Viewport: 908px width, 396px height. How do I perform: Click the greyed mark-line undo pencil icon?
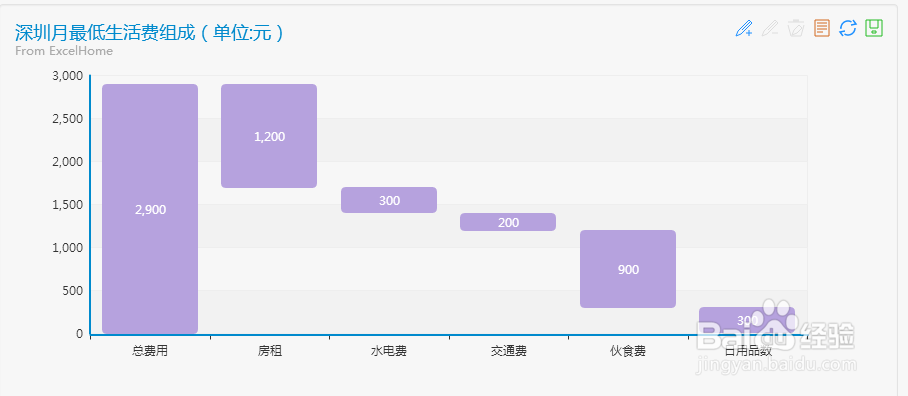[x=770, y=28]
